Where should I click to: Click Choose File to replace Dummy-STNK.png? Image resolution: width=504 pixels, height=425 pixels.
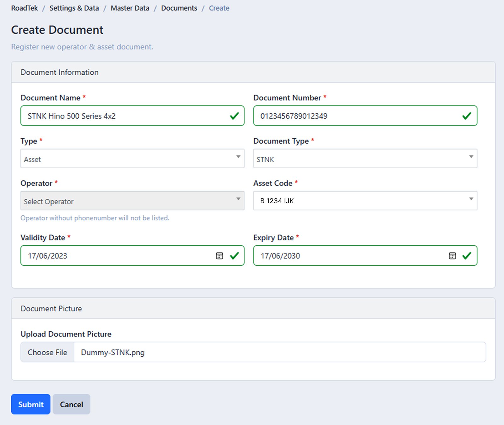(47, 352)
